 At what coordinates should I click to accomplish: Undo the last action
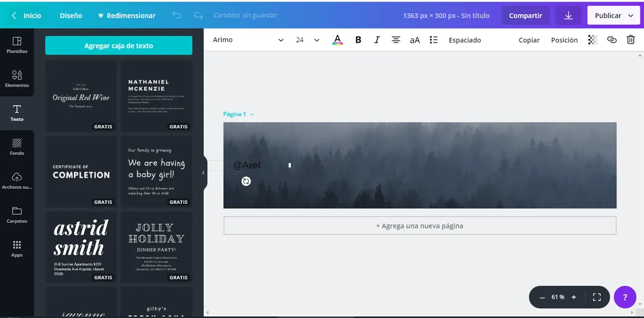click(177, 15)
